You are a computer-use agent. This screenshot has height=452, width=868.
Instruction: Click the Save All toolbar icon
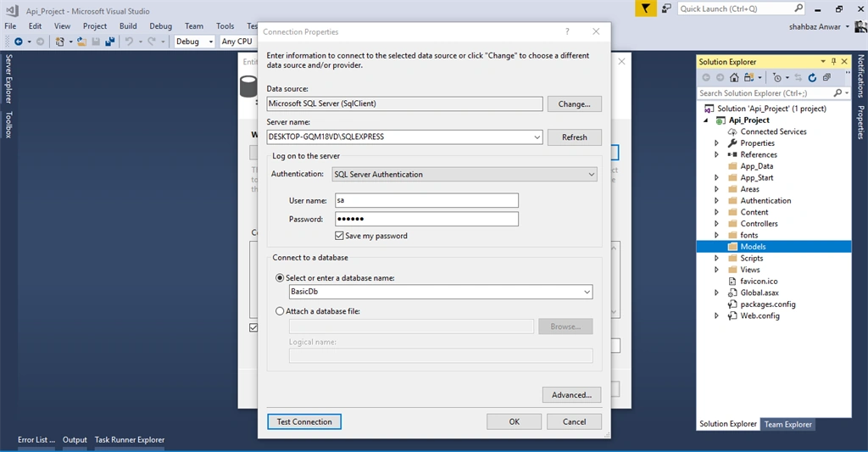(109, 42)
